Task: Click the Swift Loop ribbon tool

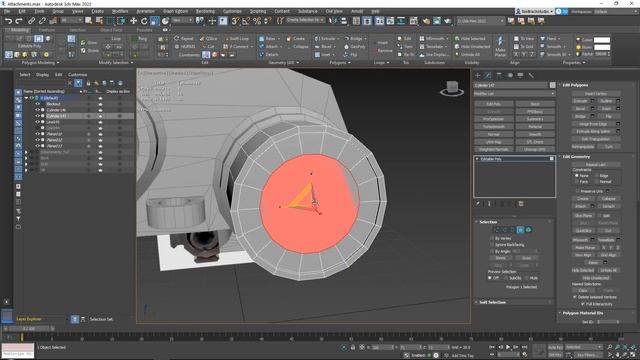Action: click(x=236, y=38)
